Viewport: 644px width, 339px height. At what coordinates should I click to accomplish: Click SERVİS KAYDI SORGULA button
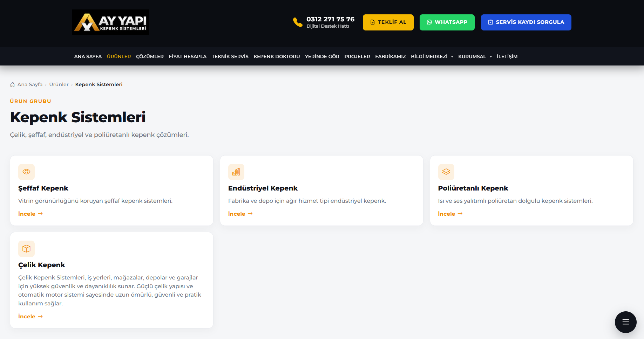[x=526, y=22]
